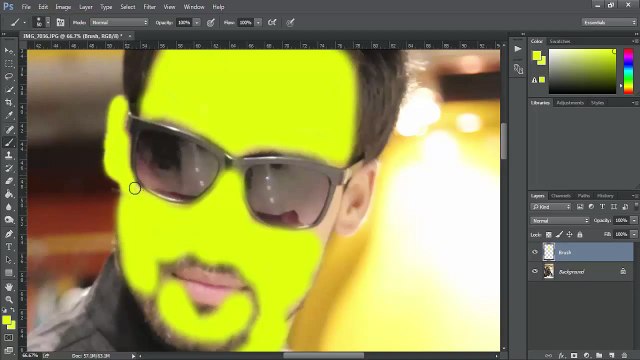Open the Essentials workspace dropdown
Image resolution: width=640 pixels, height=360 pixels.
click(609, 22)
